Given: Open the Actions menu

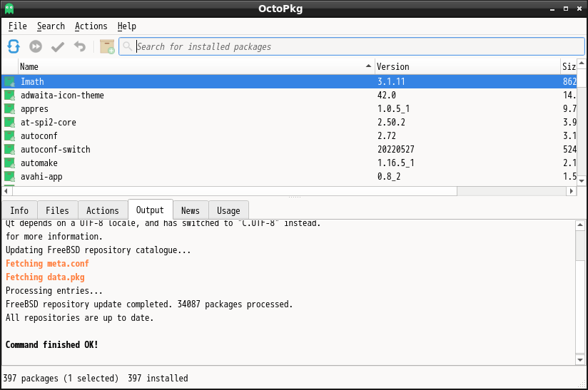Looking at the screenshot, I should pos(91,26).
